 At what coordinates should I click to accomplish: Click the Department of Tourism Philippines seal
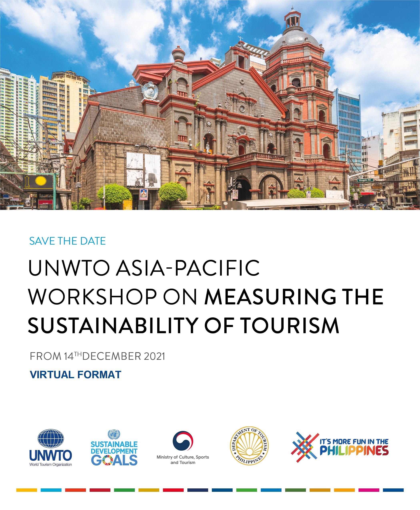tap(249, 446)
